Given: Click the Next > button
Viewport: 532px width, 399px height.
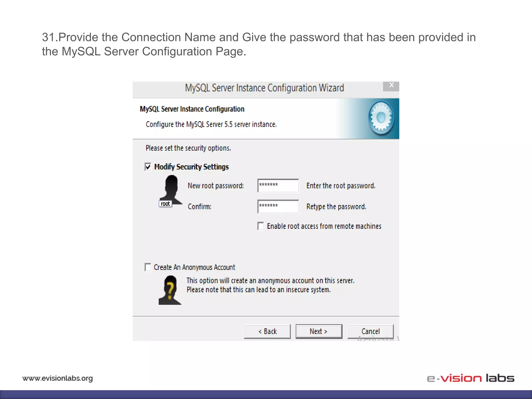Looking at the screenshot, I should tap(319, 331).
